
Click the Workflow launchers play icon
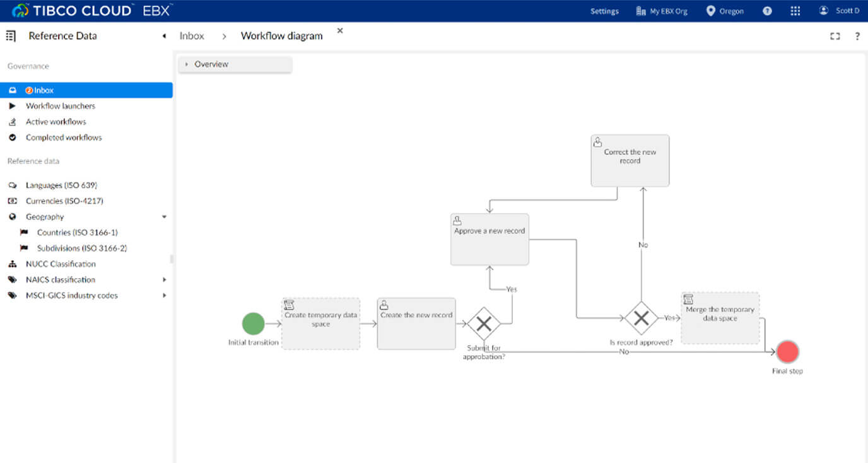(x=13, y=106)
